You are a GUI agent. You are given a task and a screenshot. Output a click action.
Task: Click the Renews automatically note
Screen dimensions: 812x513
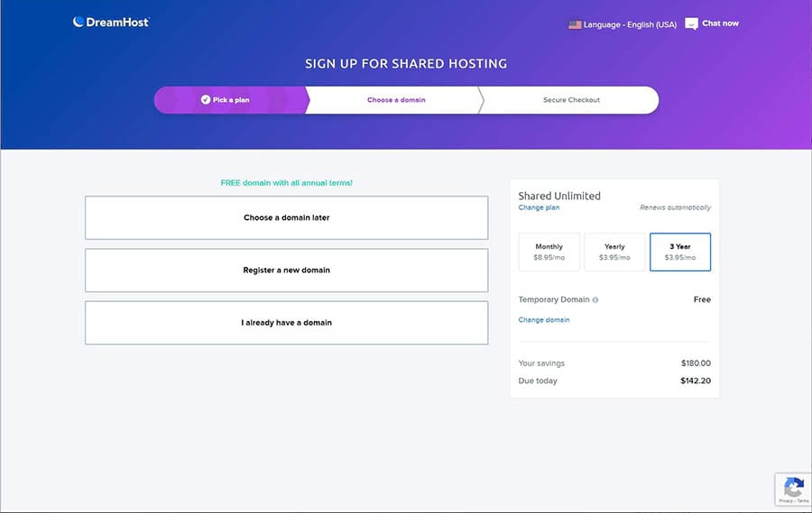coord(675,207)
